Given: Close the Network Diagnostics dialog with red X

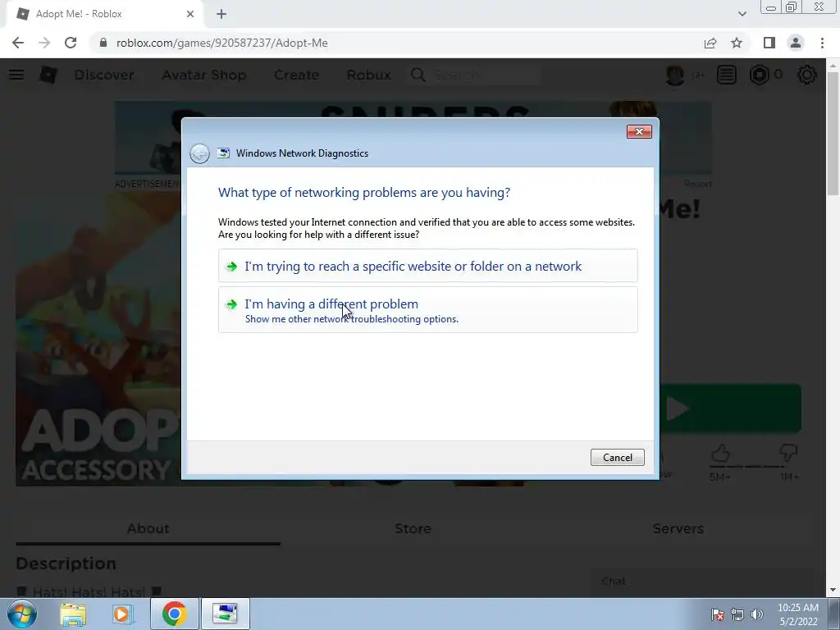Looking at the screenshot, I should click(x=639, y=132).
